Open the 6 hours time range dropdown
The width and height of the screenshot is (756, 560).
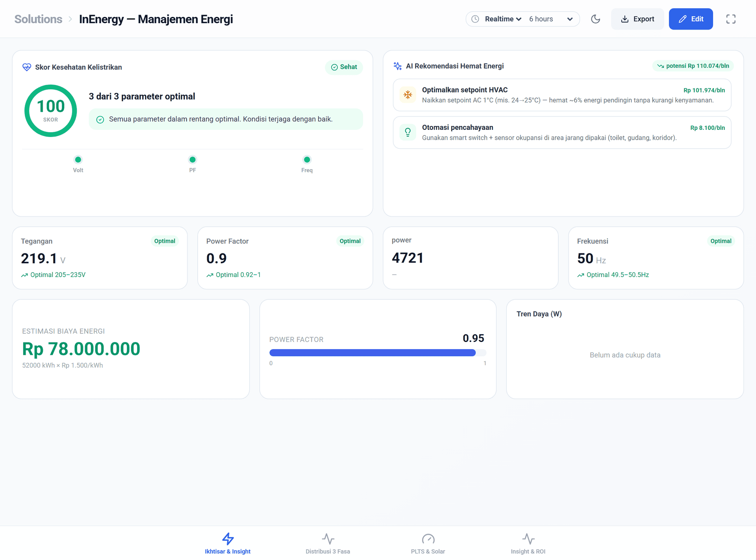coord(551,19)
